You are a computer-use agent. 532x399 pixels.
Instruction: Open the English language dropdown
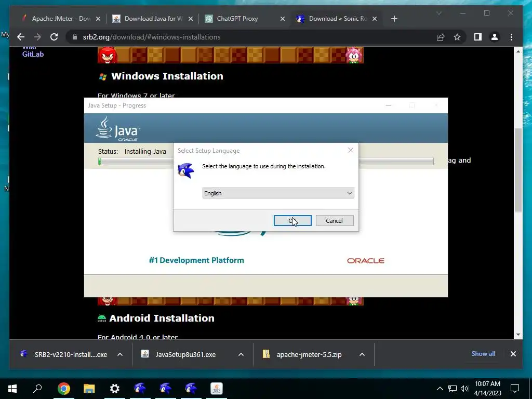[278, 193]
